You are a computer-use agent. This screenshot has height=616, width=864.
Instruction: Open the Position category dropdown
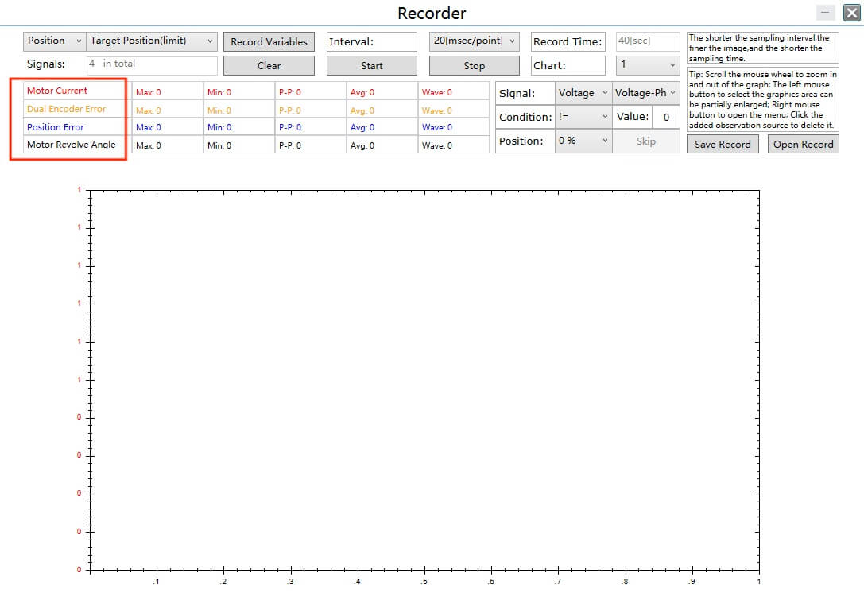54,41
